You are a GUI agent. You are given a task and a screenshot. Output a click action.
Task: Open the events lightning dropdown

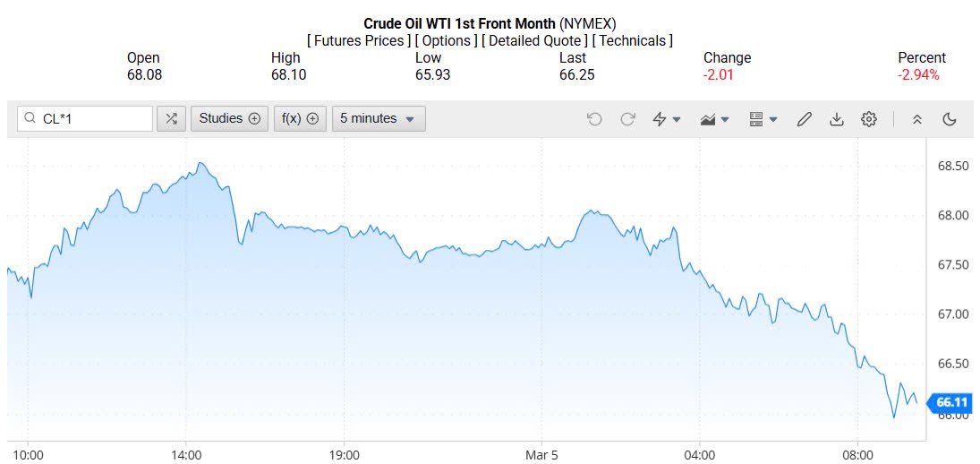click(x=667, y=118)
